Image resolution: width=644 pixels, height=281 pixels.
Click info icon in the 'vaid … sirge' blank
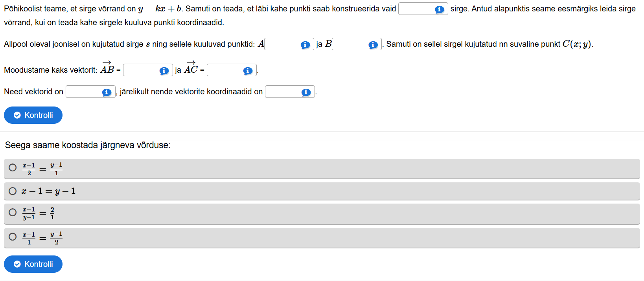coord(440,9)
